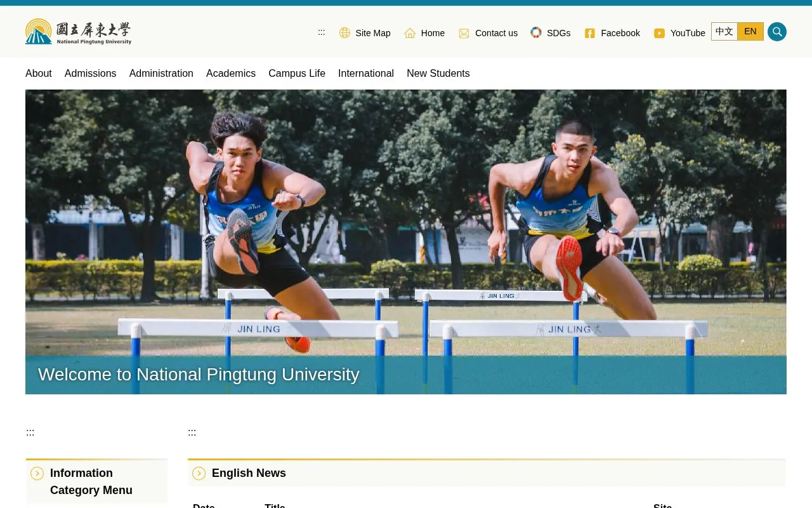Open the Contact us link
This screenshot has height=508, width=812.
pyautogui.click(x=496, y=33)
